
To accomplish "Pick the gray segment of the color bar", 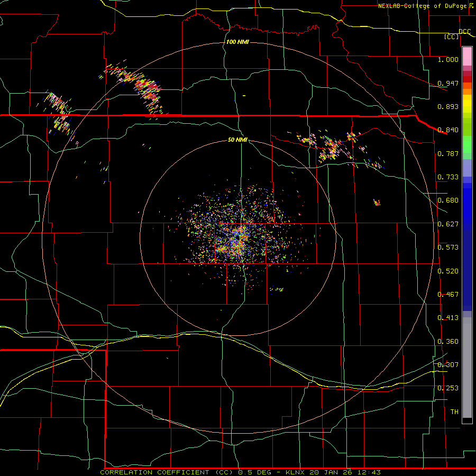I will (x=467, y=368).
